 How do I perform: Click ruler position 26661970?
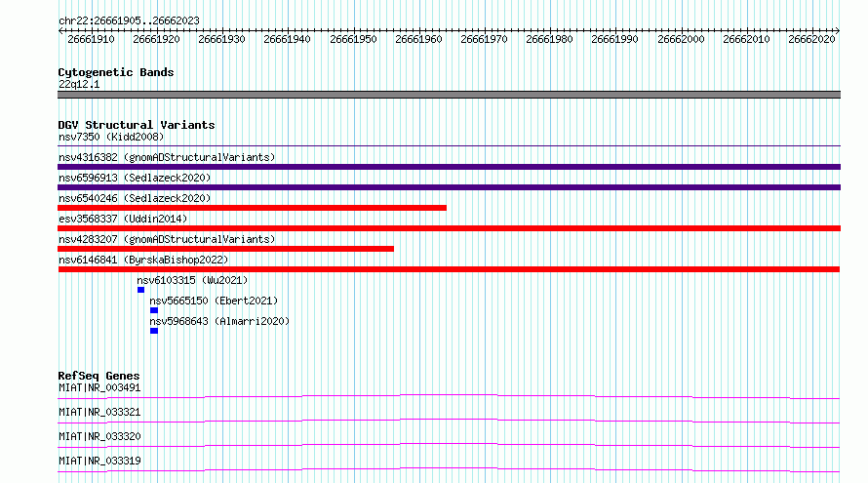coord(484,39)
